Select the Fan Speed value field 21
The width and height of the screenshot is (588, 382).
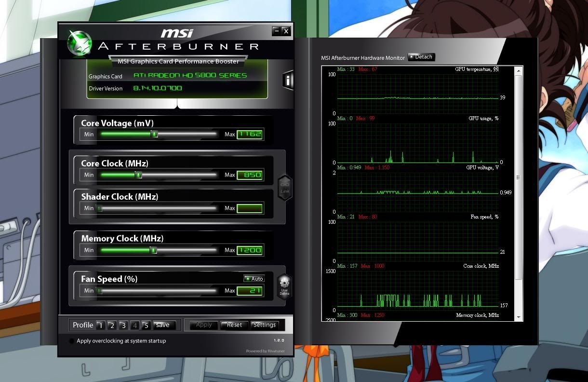coord(250,290)
